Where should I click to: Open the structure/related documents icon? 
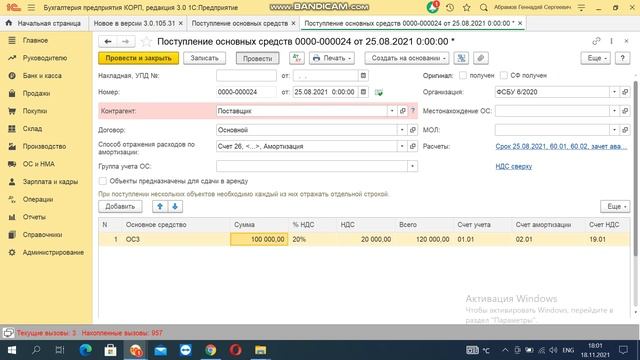461,58
